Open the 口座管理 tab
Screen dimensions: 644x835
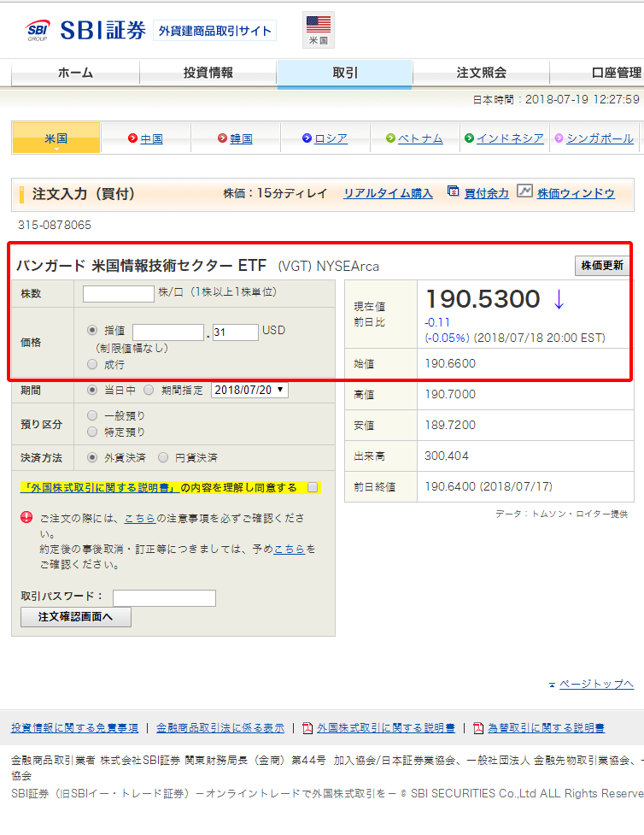(597, 73)
